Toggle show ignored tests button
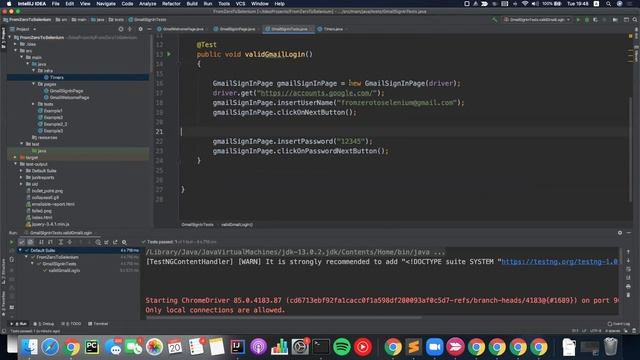The width and height of the screenshot is (640, 360). [x=30, y=242]
